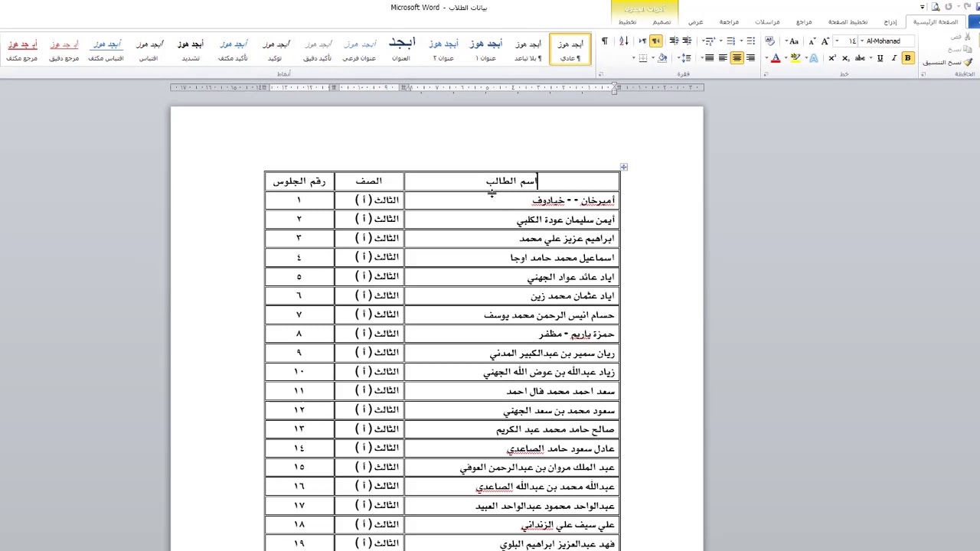Click the Borders icon
Viewport: 980px width, 551px height.
pyautogui.click(x=642, y=58)
